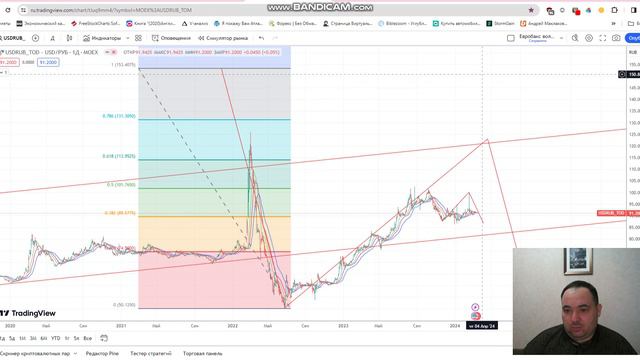Redo the last chart action

275,38
